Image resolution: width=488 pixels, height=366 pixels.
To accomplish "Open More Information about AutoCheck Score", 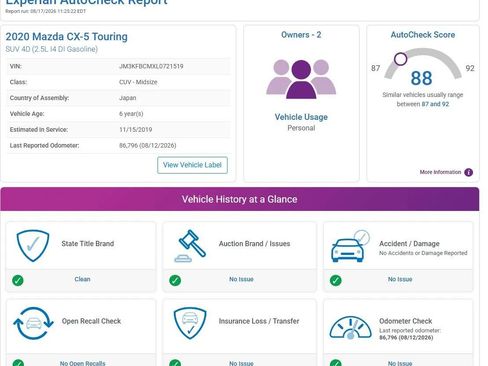I will point(440,172).
